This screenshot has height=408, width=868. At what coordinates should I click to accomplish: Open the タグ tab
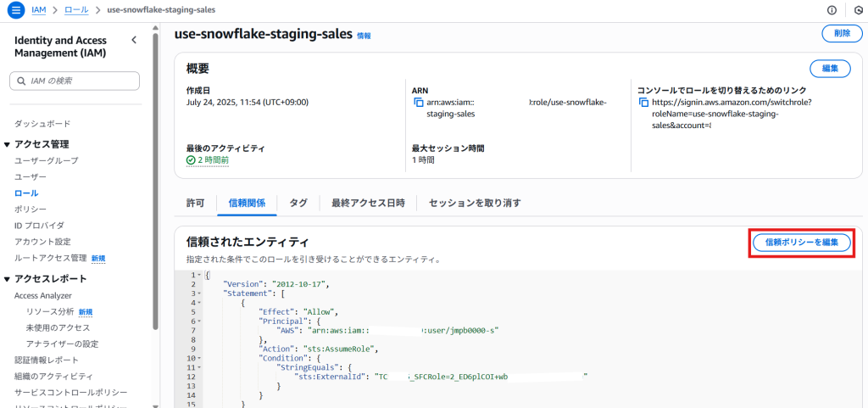coord(298,203)
